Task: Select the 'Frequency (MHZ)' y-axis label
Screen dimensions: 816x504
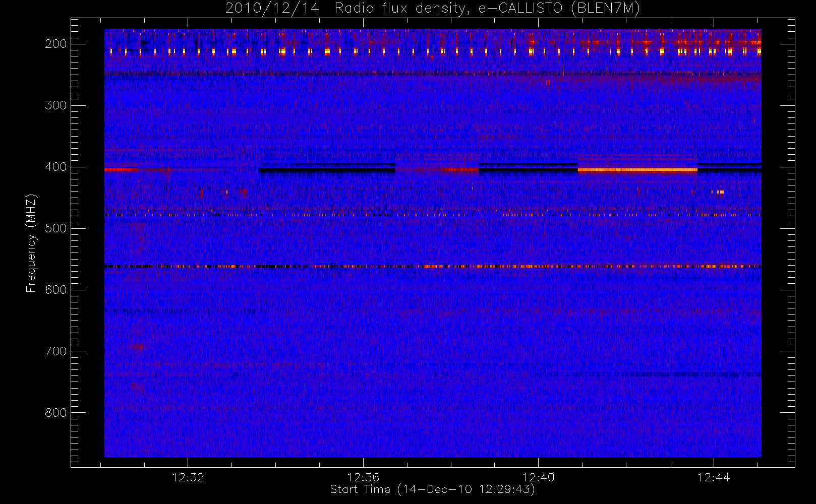Action: 31,243
